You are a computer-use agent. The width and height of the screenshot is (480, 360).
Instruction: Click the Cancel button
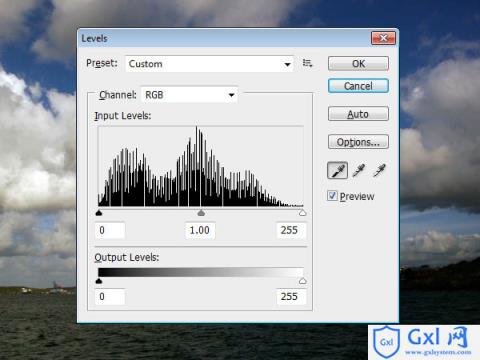tap(358, 86)
